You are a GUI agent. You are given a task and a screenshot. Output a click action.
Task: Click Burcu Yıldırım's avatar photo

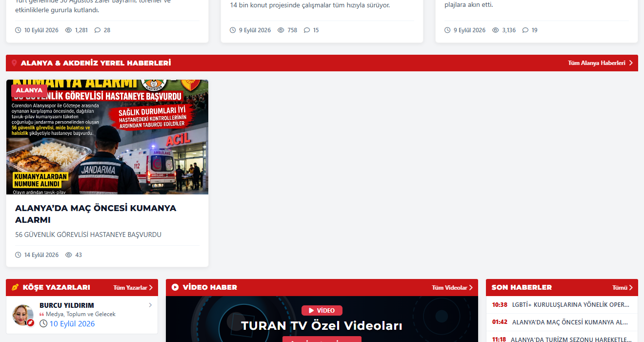23,315
